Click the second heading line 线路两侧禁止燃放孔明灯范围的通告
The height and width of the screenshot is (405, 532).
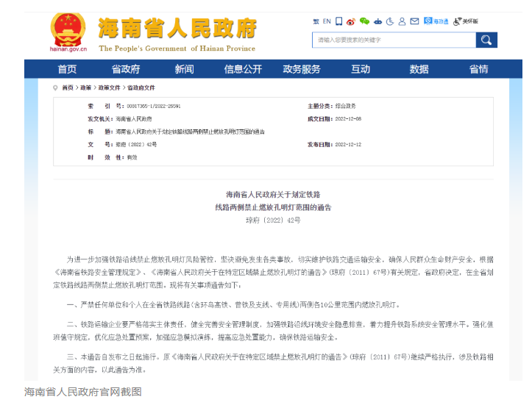pos(273,207)
